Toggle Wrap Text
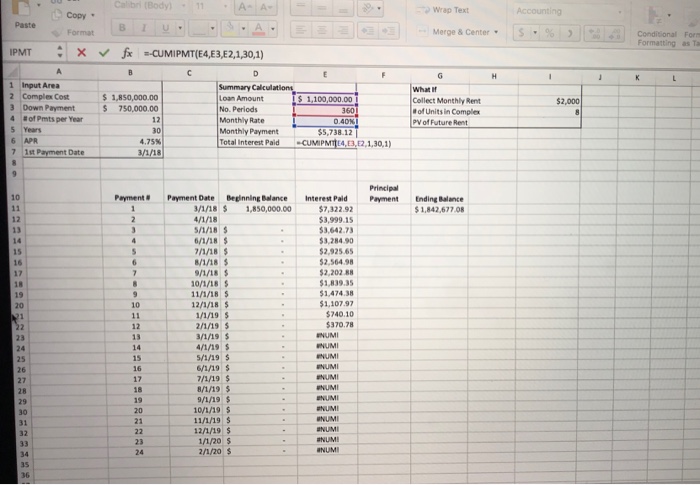Screen dimensions: 700x485 click(x=444, y=10)
